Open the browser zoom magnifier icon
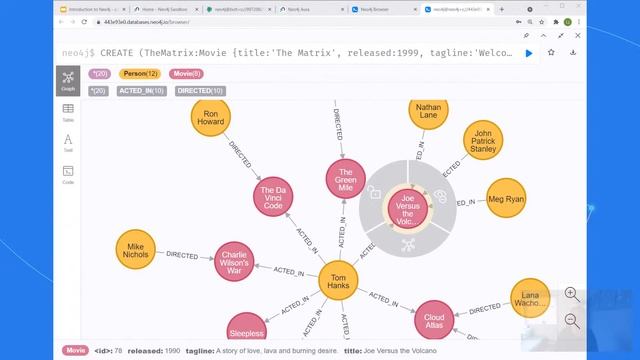The height and width of the screenshot is (360, 640). tap(530, 22)
